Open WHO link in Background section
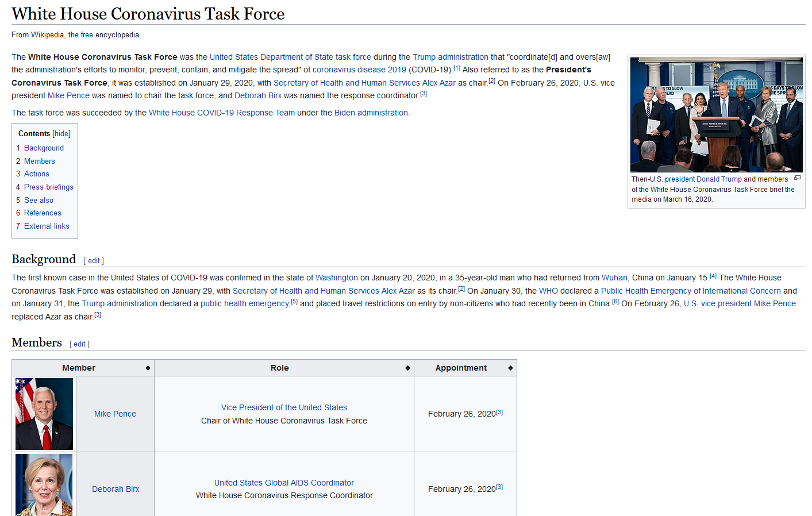Viewport: 812px width, 516px height. 548,291
